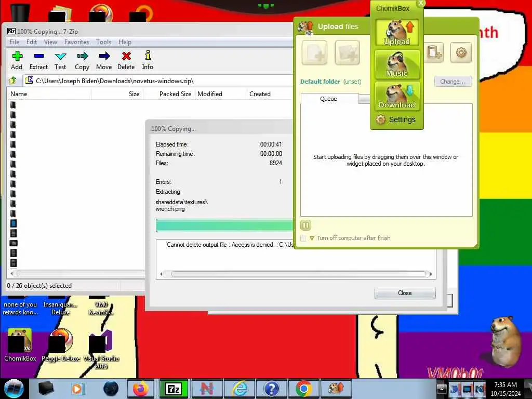Screen dimensions: 532x399
Task: Close the ChomikBox widget popup
Action: (421, 3)
